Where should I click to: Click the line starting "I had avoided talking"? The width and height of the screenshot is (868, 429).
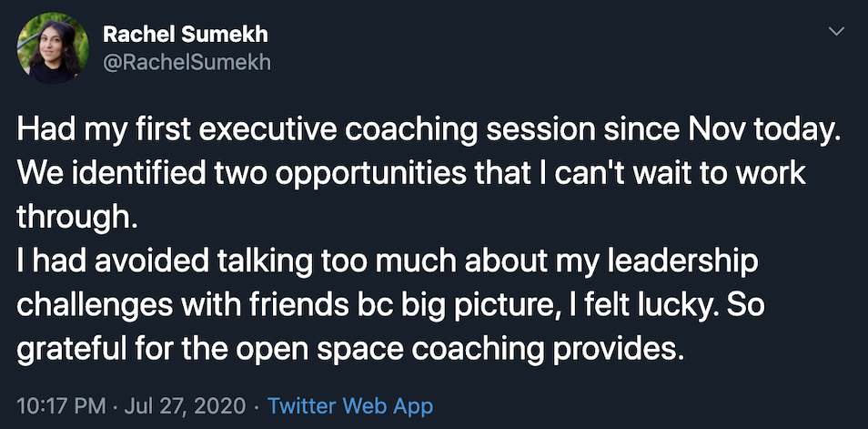point(387,262)
